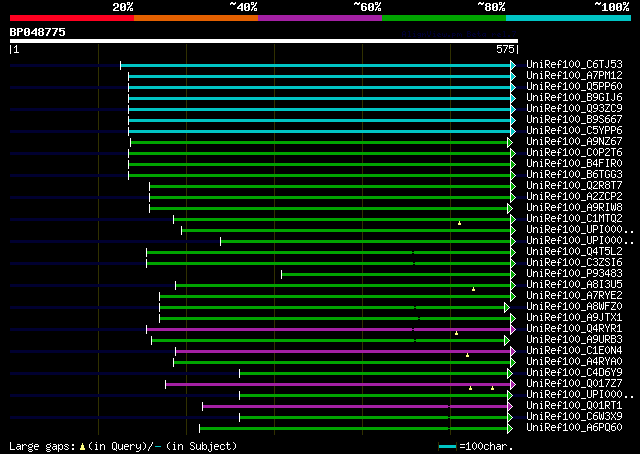Click the cyan ~100% legend color bar

568,18
